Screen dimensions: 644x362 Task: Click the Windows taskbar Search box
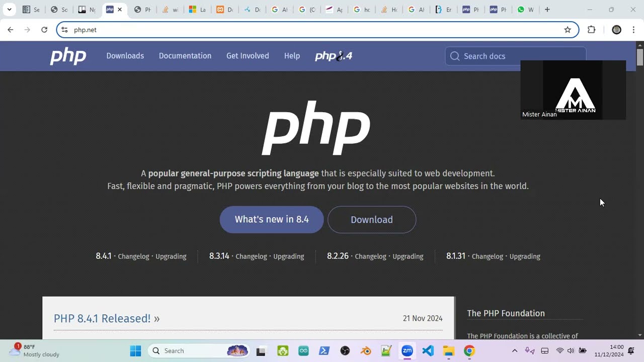tap(199, 351)
